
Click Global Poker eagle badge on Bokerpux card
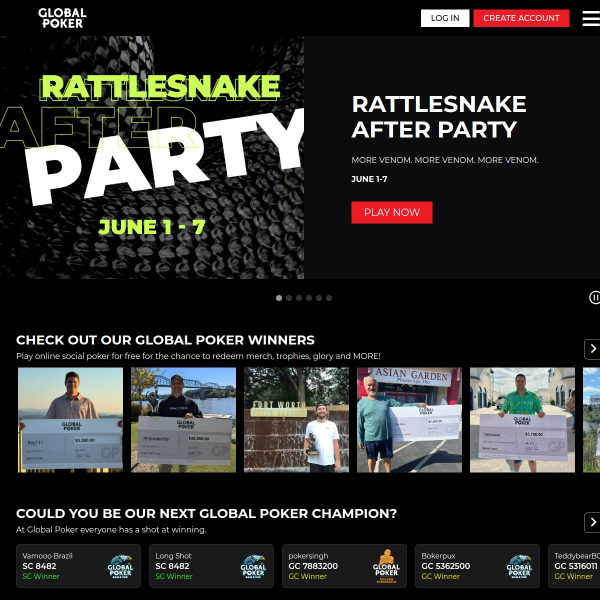pyautogui.click(x=519, y=566)
